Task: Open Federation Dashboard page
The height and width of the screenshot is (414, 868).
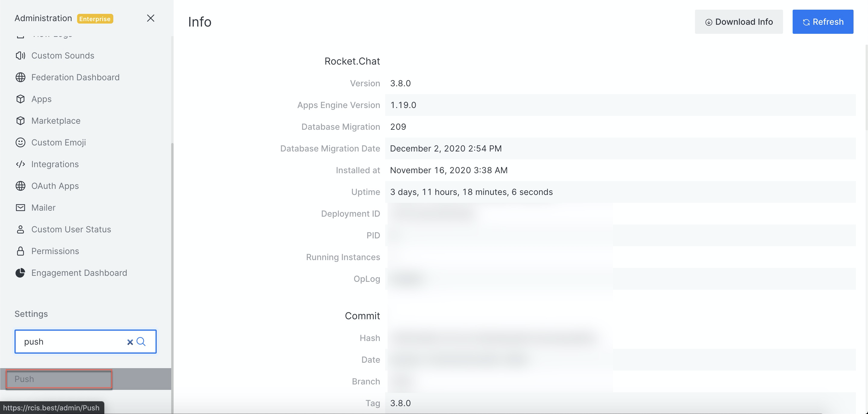Action: click(x=75, y=77)
